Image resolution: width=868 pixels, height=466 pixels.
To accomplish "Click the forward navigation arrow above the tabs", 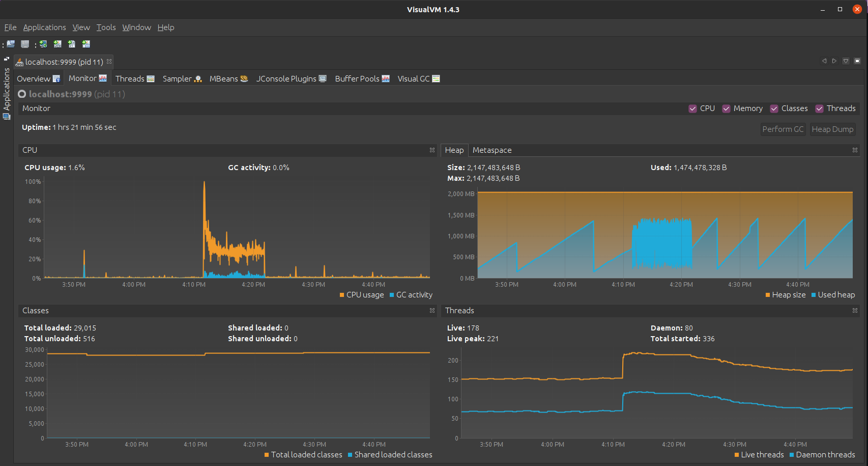I will tap(834, 61).
